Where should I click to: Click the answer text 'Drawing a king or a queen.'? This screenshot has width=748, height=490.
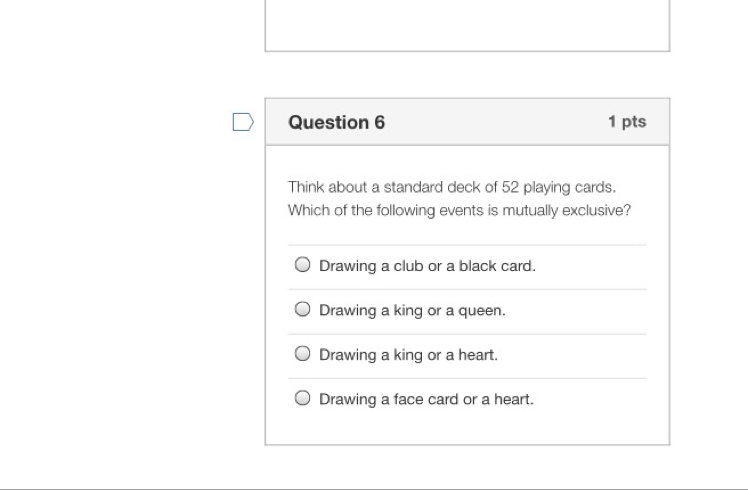[412, 310]
